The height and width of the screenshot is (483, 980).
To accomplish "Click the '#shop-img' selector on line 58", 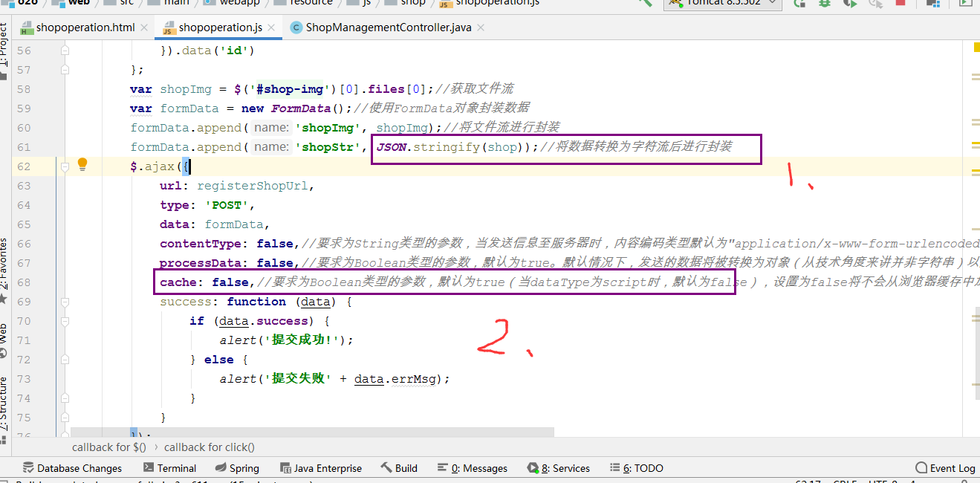I will coord(291,89).
